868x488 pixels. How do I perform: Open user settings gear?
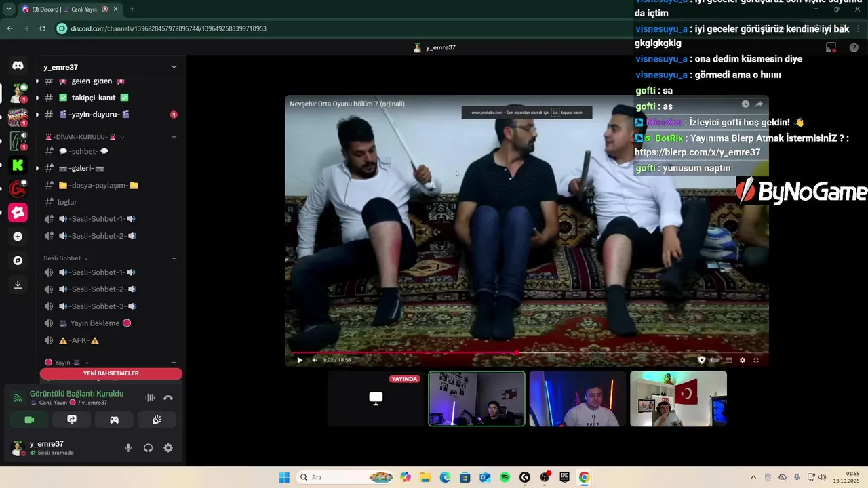(x=168, y=448)
